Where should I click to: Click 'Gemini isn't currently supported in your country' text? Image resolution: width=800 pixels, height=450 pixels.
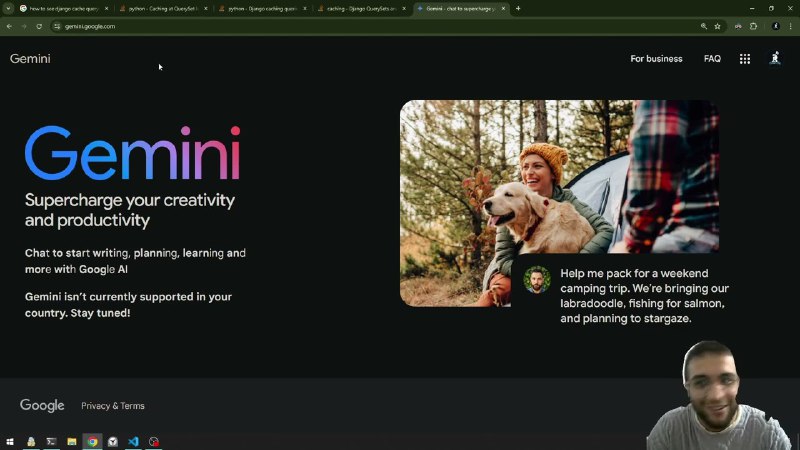pyautogui.click(x=128, y=305)
